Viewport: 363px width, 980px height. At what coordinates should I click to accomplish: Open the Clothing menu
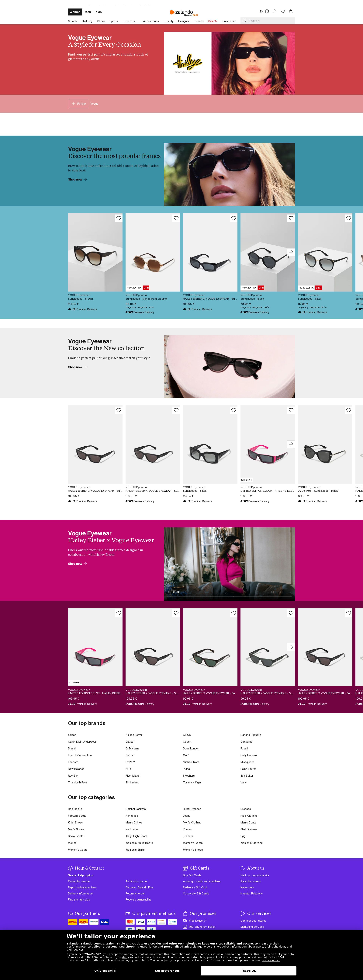pos(87,21)
